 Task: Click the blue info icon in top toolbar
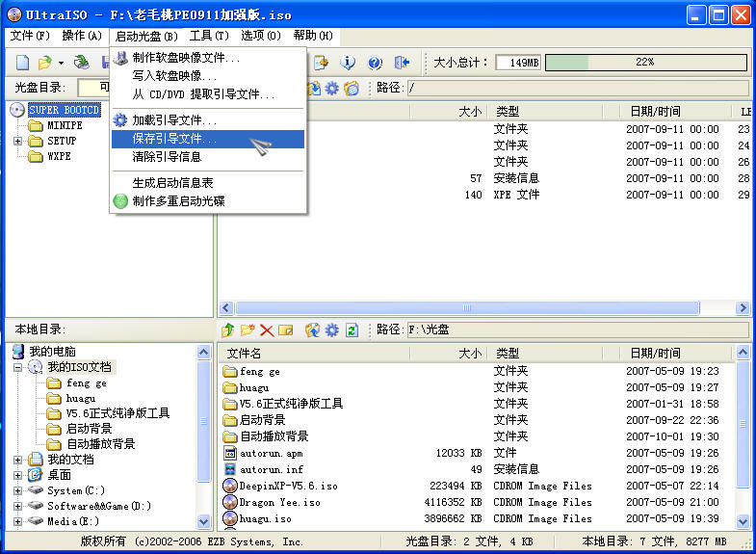[x=348, y=63]
